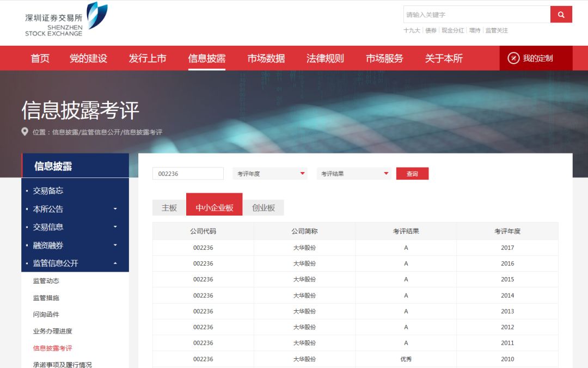Click the 债券 hot keyword link

(x=431, y=30)
